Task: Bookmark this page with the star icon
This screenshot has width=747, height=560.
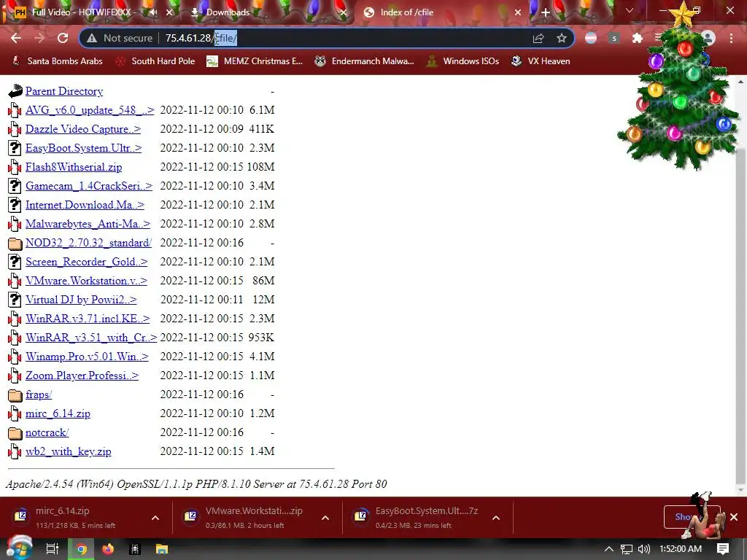Action: pos(562,38)
